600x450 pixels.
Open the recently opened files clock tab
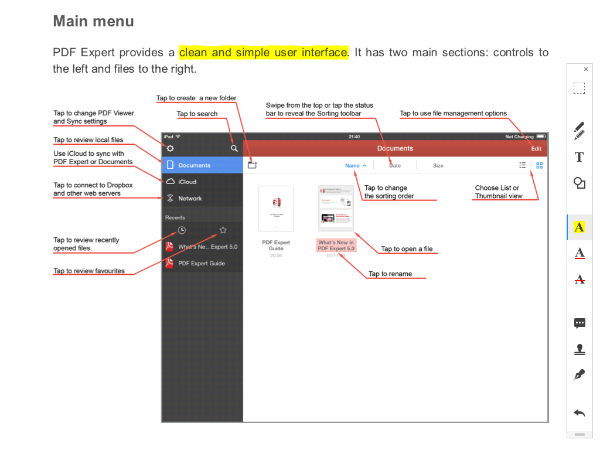[x=182, y=230]
